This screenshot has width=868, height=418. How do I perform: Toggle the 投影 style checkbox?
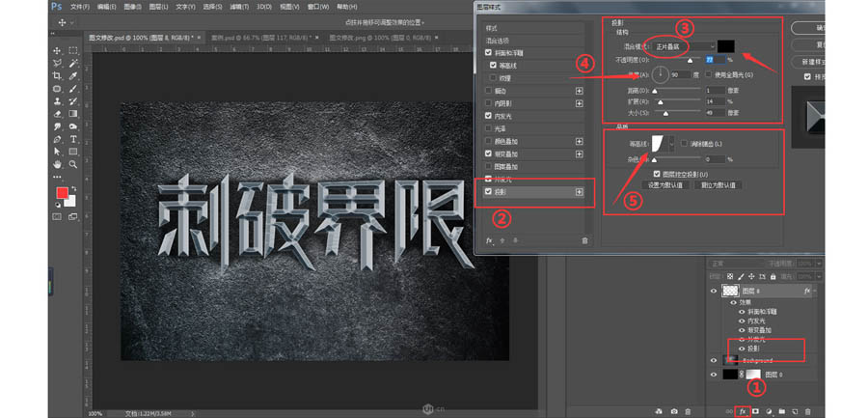(488, 192)
